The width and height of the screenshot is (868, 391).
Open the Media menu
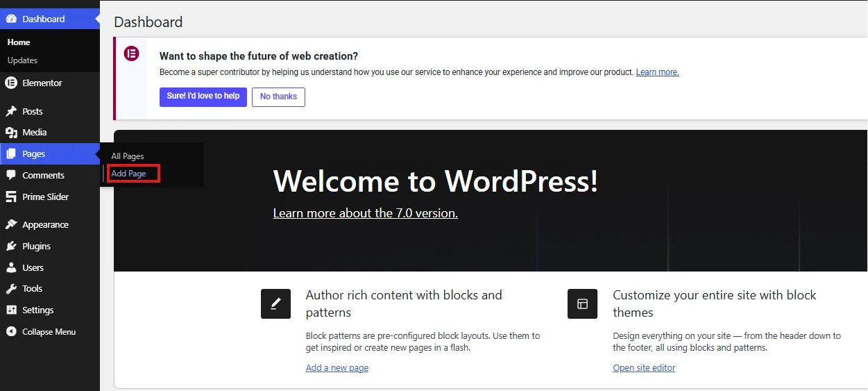point(50,132)
